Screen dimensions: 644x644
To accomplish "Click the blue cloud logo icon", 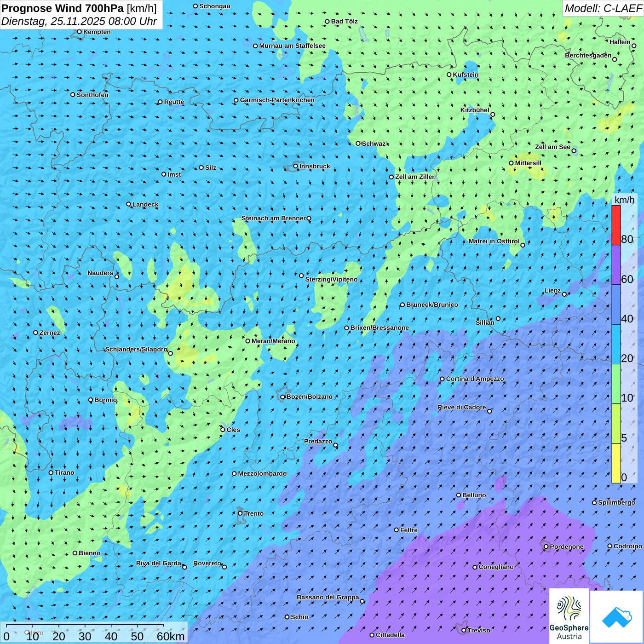I will pos(617,617).
